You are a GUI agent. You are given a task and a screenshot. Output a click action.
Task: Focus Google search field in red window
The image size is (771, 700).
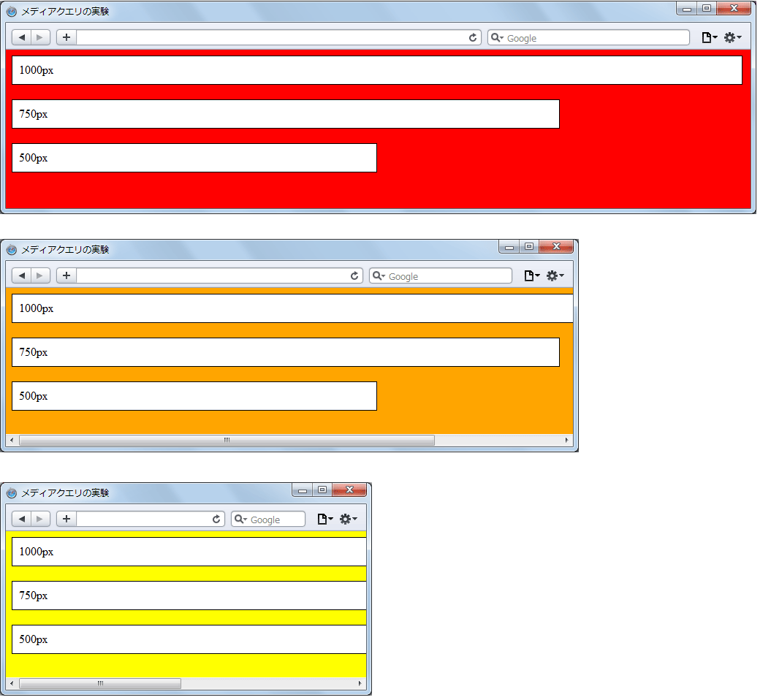(588, 37)
